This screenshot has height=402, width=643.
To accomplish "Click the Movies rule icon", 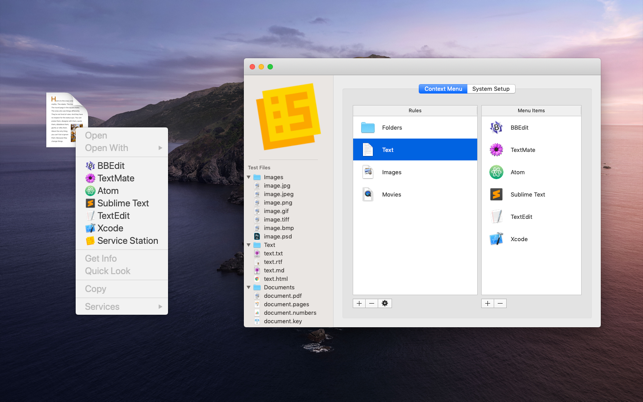I will (368, 194).
